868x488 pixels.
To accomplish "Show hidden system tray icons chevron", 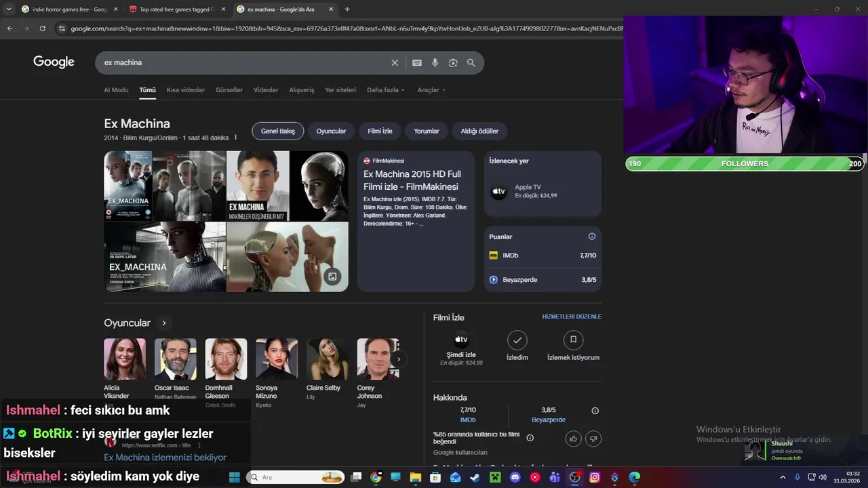I will coord(783,477).
